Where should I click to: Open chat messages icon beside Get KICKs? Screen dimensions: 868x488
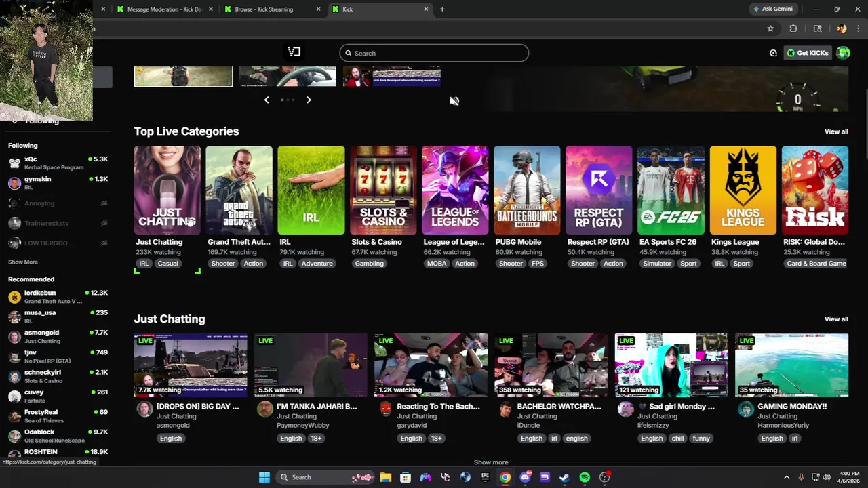tap(773, 53)
